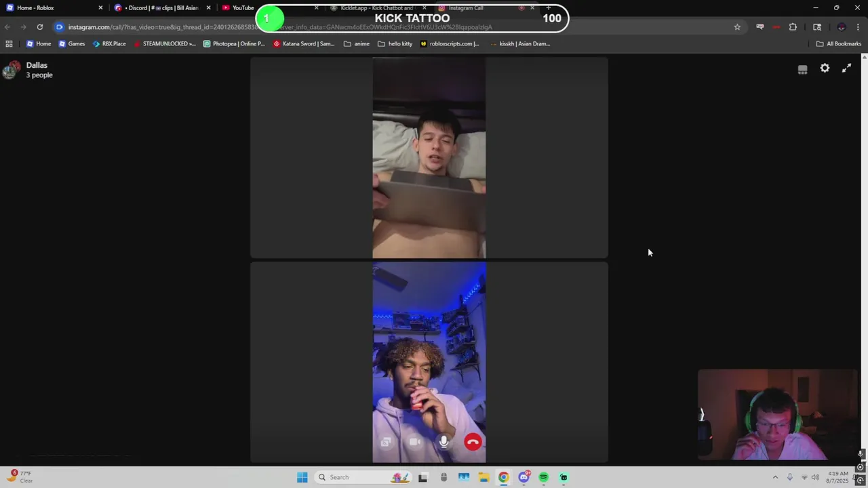
Task: Click the instagram.com address bar
Action: click(x=399, y=27)
